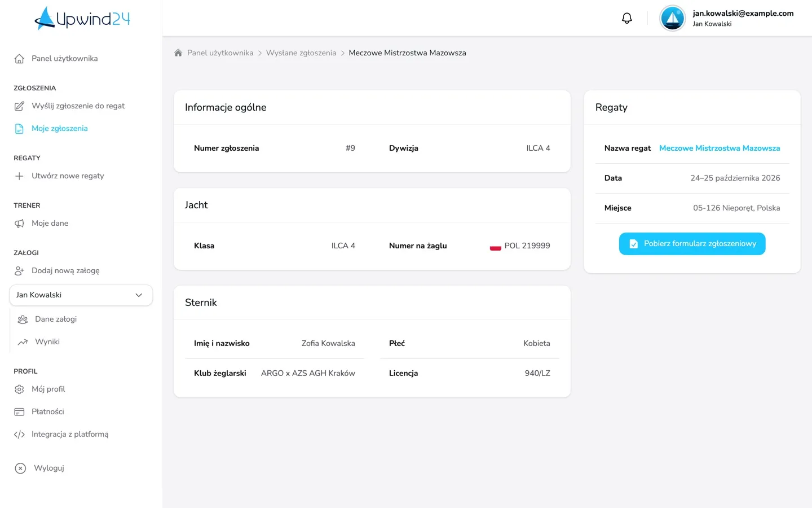Click the card icon beside Płatności
Image resolution: width=812 pixels, height=508 pixels.
(19, 412)
